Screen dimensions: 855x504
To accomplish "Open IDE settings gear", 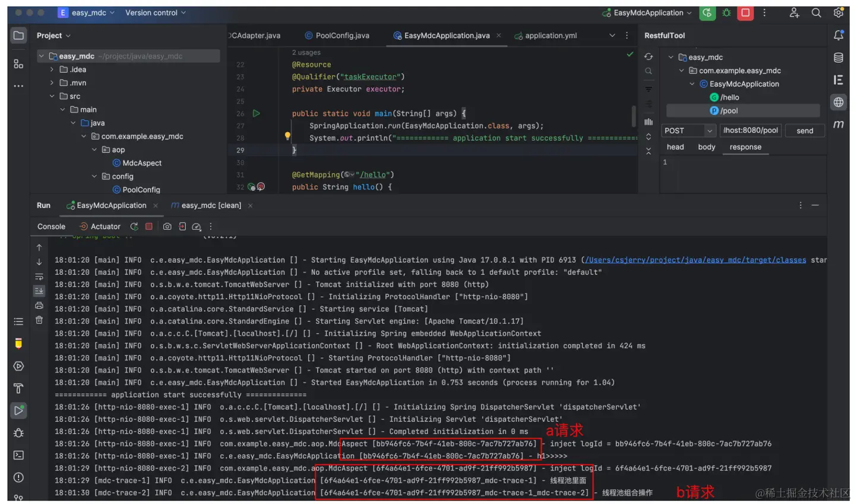I will (838, 12).
